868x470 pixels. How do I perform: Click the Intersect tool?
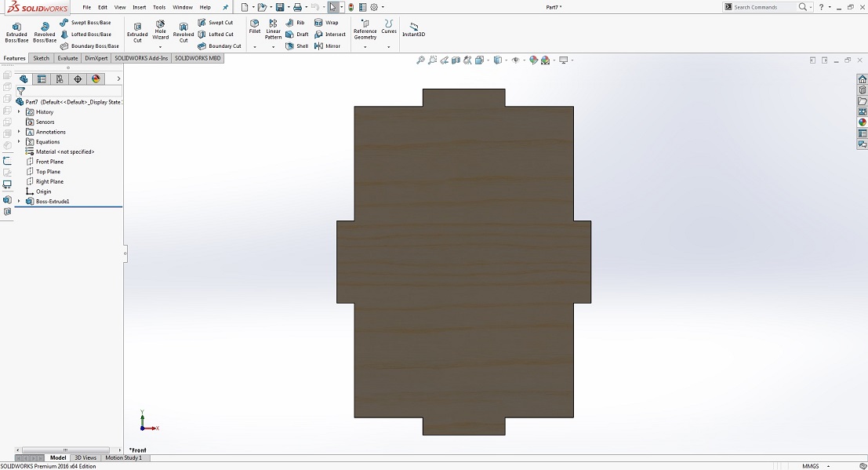pyautogui.click(x=329, y=35)
